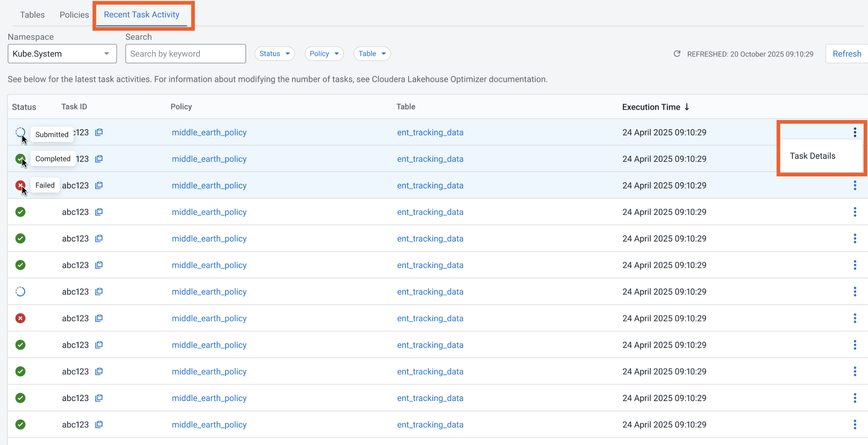Viewport: 868px width, 445px height.
Task: Open the Table filter dropdown
Action: click(372, 53)
